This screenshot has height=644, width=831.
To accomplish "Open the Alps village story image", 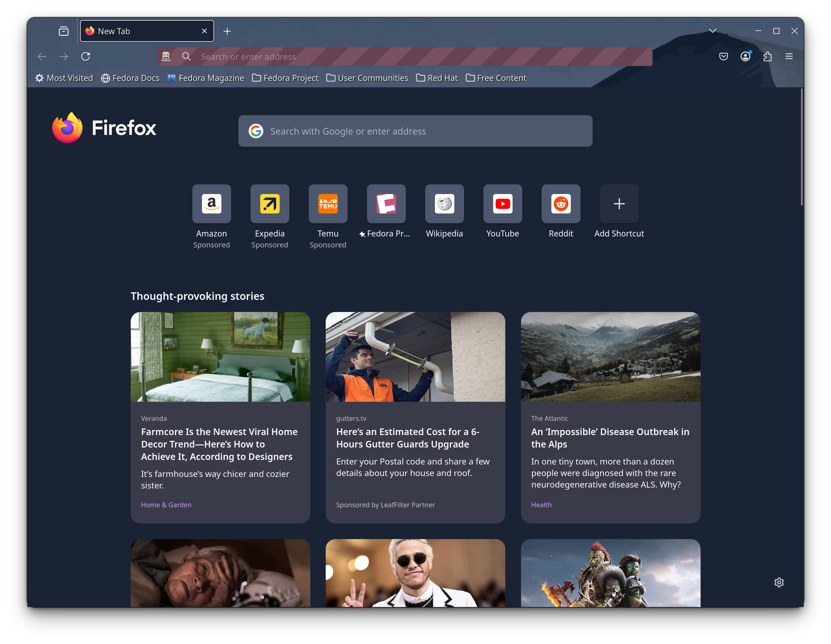I will (x=610, y=357).
